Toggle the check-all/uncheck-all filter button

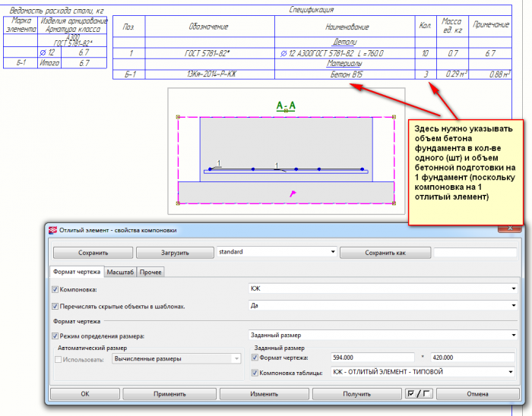click(x=419, y=394)
